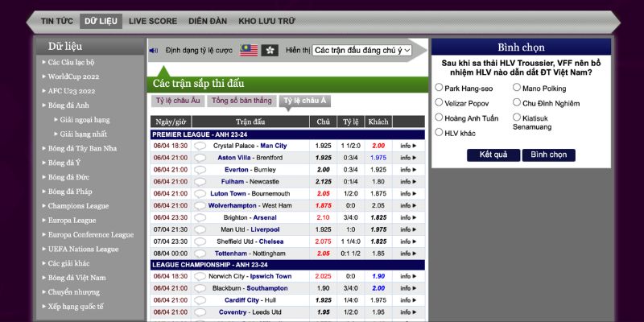Select the Malaysia flag odds format
This screenshot has width=644, height=322.
[249, 50]
